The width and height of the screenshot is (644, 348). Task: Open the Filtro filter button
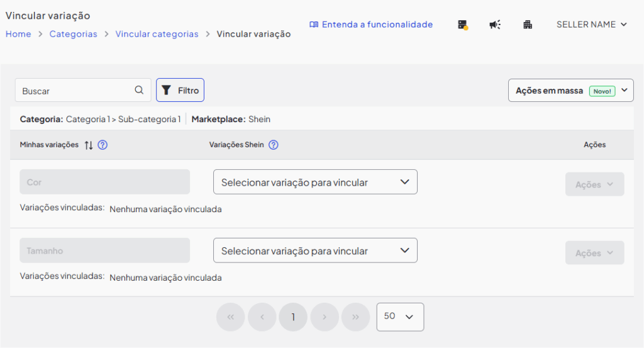180,90
